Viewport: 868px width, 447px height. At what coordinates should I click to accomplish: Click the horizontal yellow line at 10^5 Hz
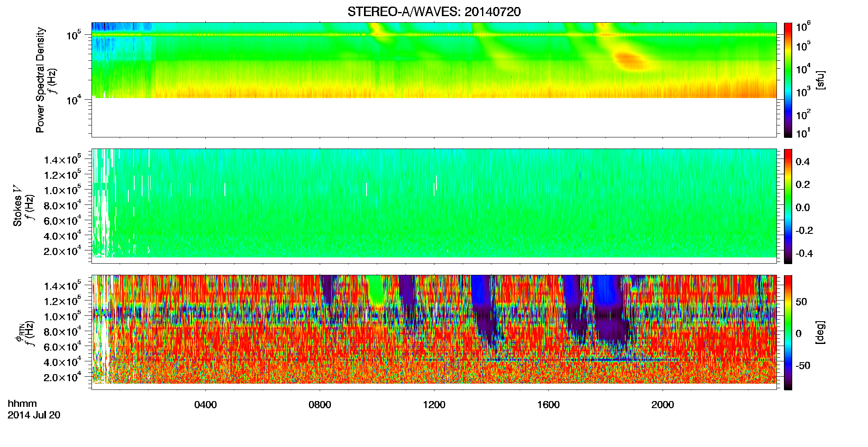pos(434,35)
